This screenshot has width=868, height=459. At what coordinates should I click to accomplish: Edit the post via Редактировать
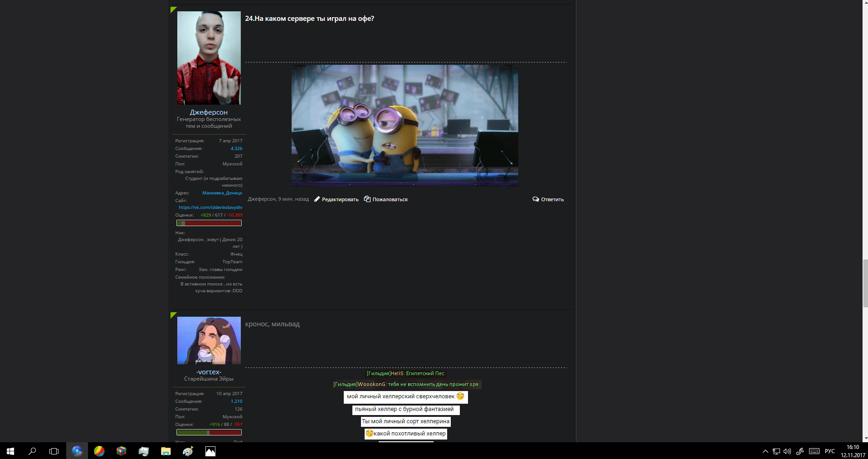pyautogui.click(x=340, y=199)
